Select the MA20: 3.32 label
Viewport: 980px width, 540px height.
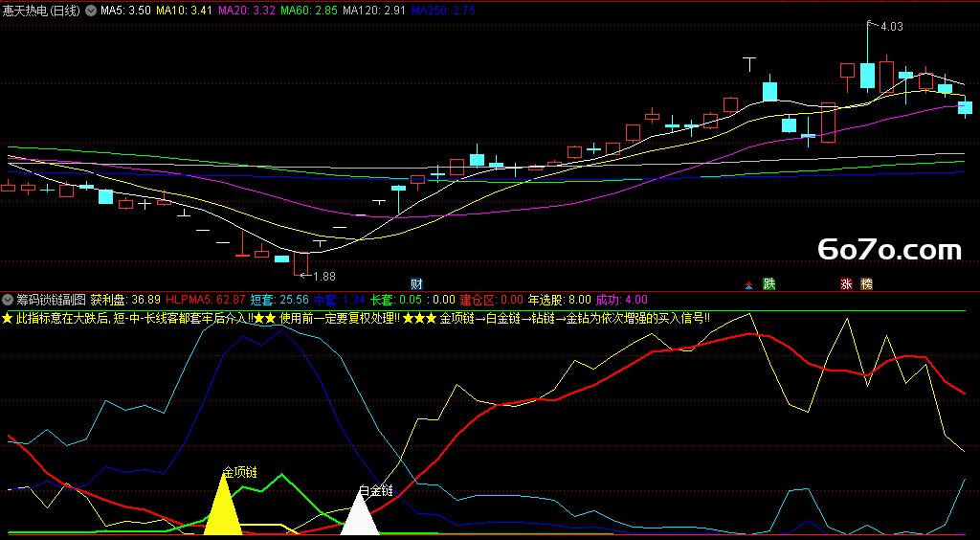click(248, 11)
